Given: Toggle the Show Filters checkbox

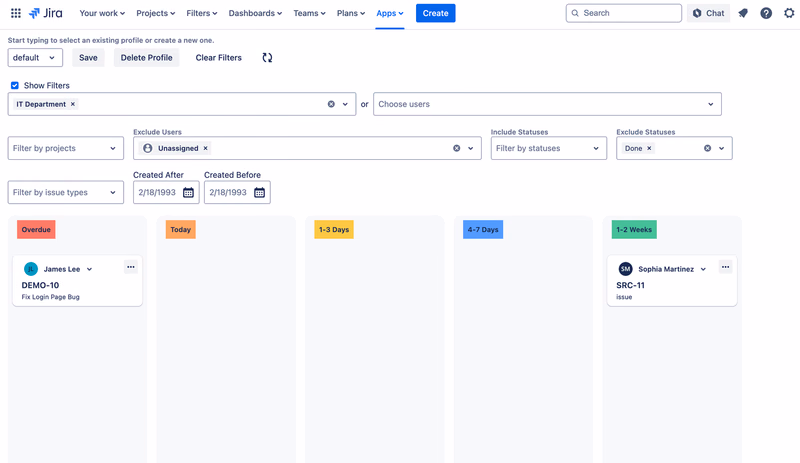Looking at the screenshot, I should point(15,85).
